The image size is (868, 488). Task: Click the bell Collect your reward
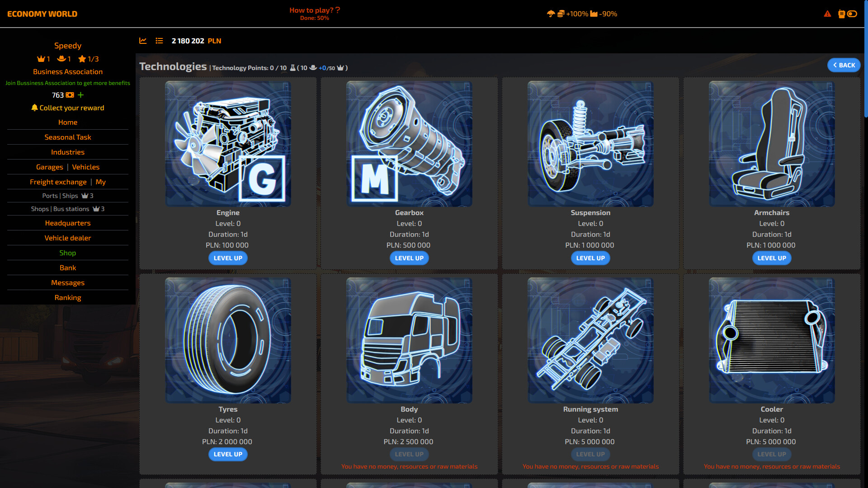(67, 108)
